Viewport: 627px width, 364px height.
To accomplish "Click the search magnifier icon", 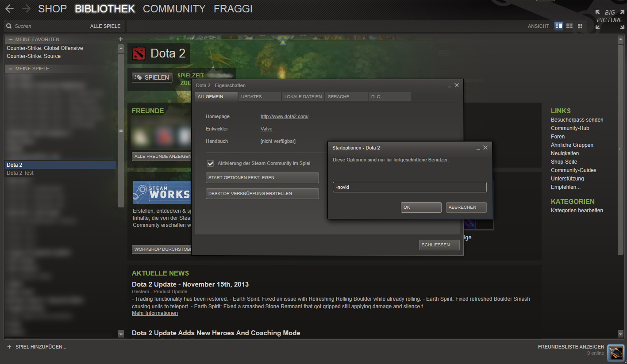I will [x=9, y=26].
